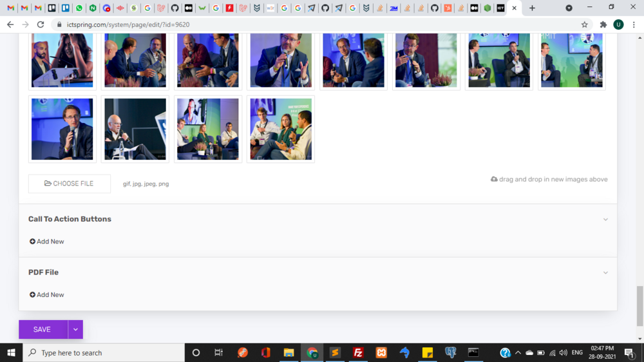Image resolution: width=644 pixels, height=362 pixels.
Task: Open FileZilla from the taskbar
Action: click(358, 352)
